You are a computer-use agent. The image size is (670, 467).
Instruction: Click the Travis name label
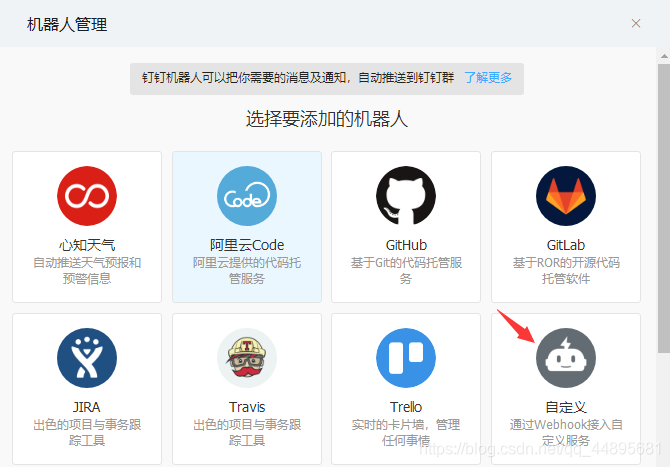[x=247, y=407]
